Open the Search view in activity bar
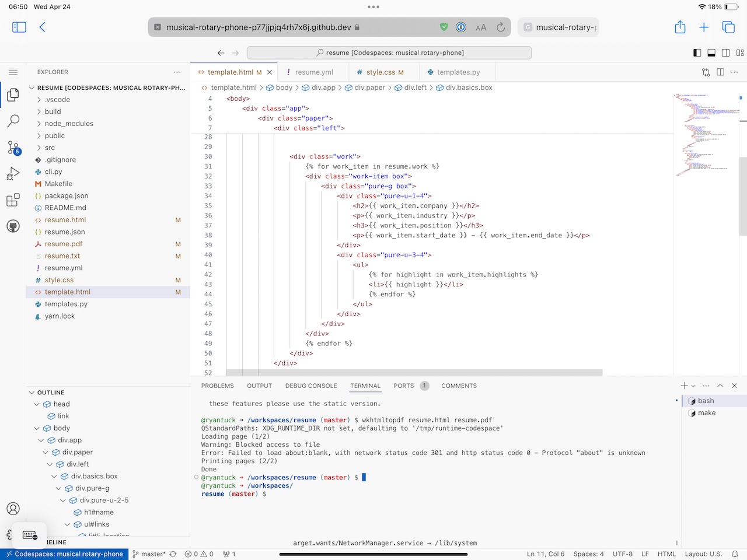This screenshot has width=747, height=560. click(13, 121)
